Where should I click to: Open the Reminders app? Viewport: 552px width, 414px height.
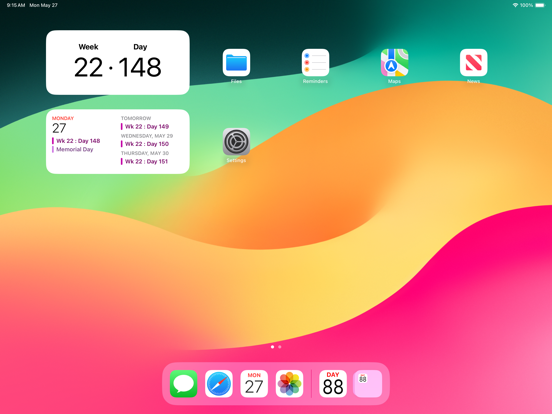[315, 63]
